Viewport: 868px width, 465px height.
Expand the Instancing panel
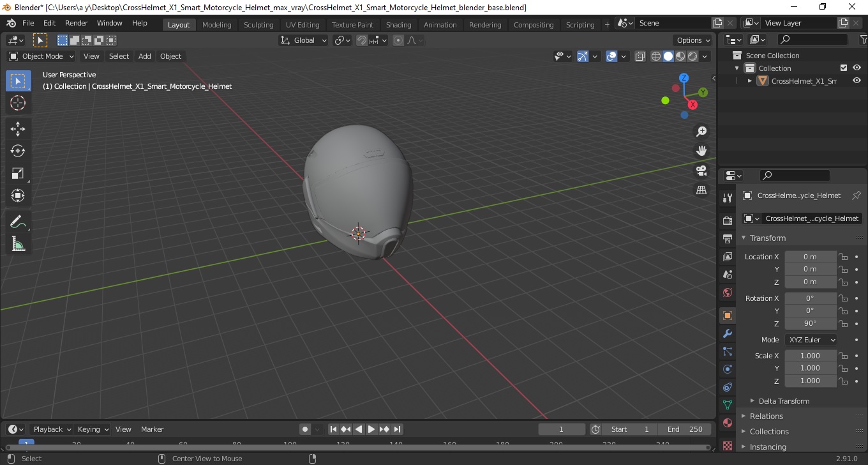(768, 447)
